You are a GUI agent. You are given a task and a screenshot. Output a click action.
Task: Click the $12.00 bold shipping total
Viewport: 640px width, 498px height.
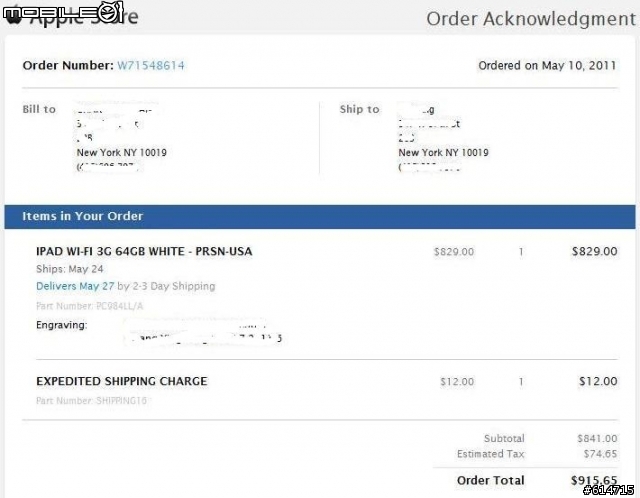pyautogui.click(x=598, y=381)
